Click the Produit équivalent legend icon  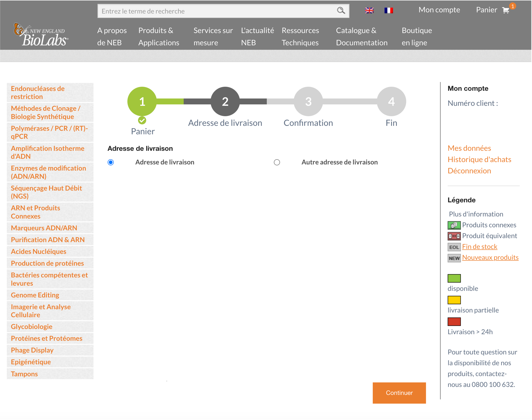pyautogui.click(x=454, y=236)
